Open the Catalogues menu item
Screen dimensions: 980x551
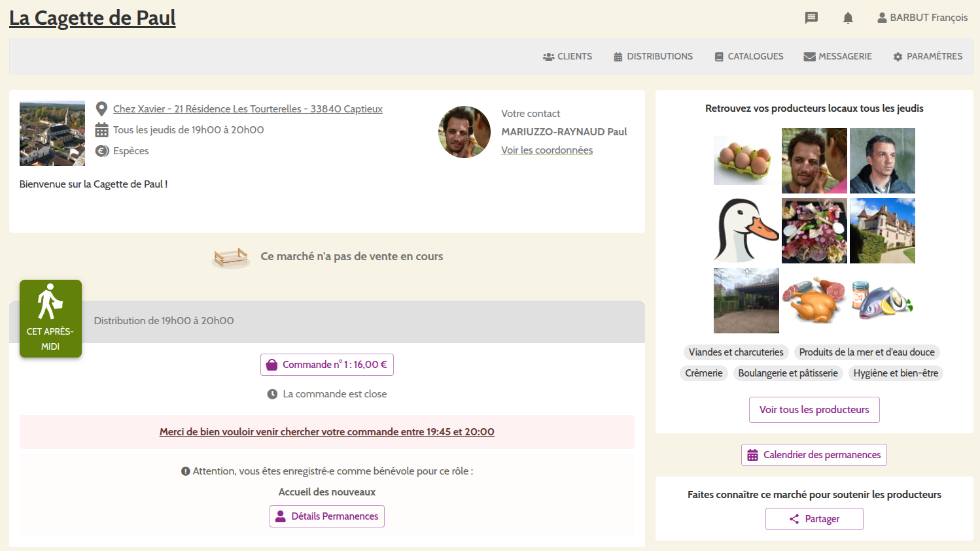749,56
